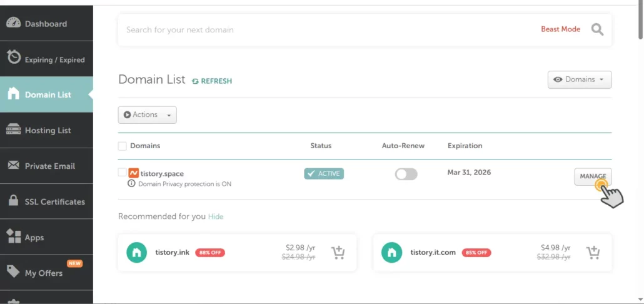Viewport: 644px width, 304px height.
Task: Click the page vertical scrollbar
Action: (x=641, y=21)
